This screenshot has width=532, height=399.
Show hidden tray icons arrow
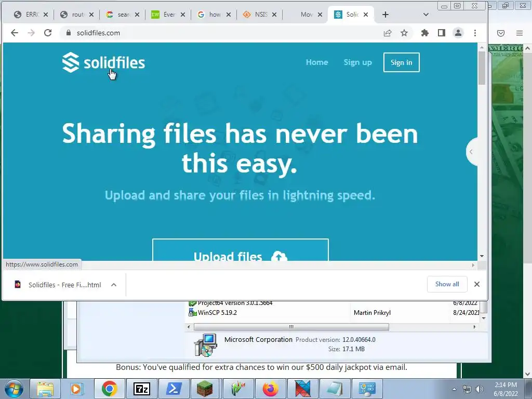(454, 389)
